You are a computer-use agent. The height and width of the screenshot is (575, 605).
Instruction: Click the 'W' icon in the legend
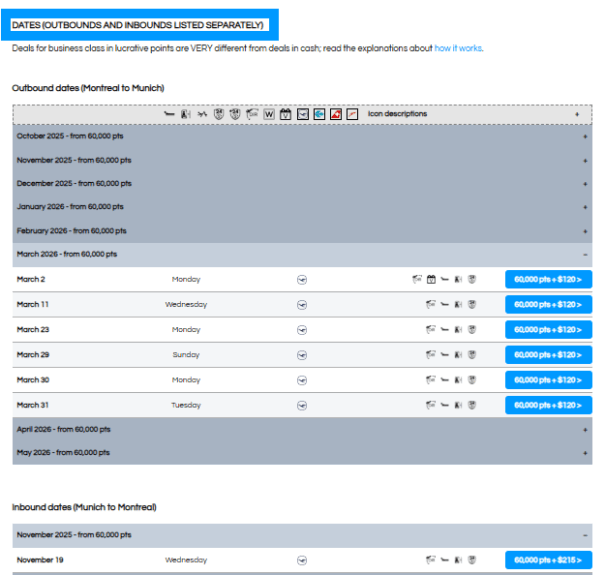point(269,114)
